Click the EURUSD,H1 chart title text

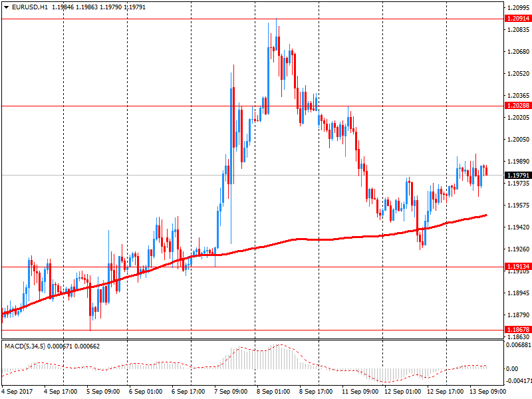point(30,7)
